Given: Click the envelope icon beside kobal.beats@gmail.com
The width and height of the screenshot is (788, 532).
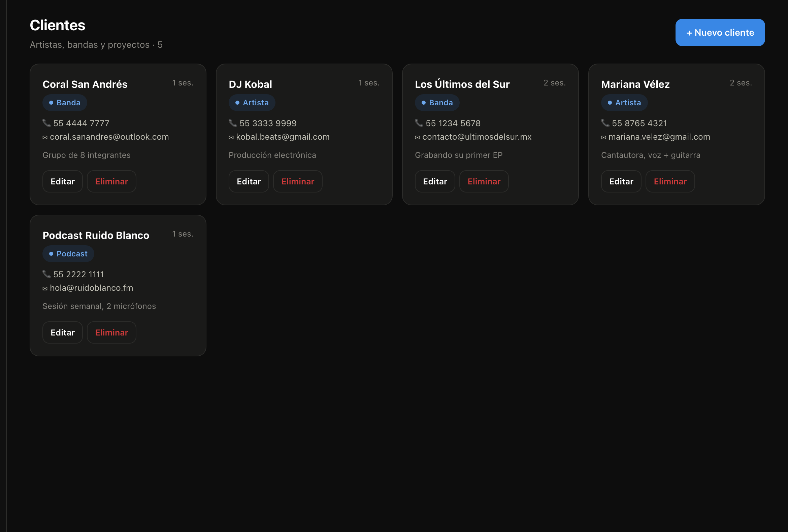Looking at the screenshot, I should 231,137.
